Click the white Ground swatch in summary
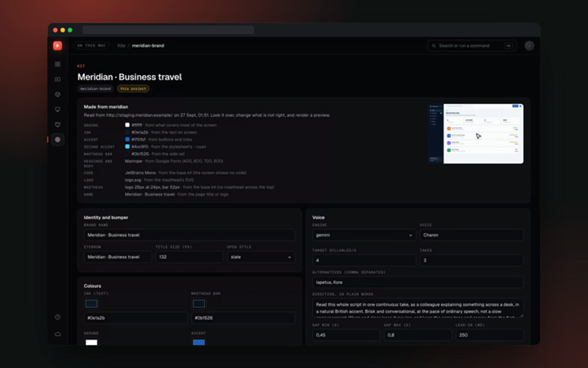Screen dimensions: 588x368 click(127, 125)
